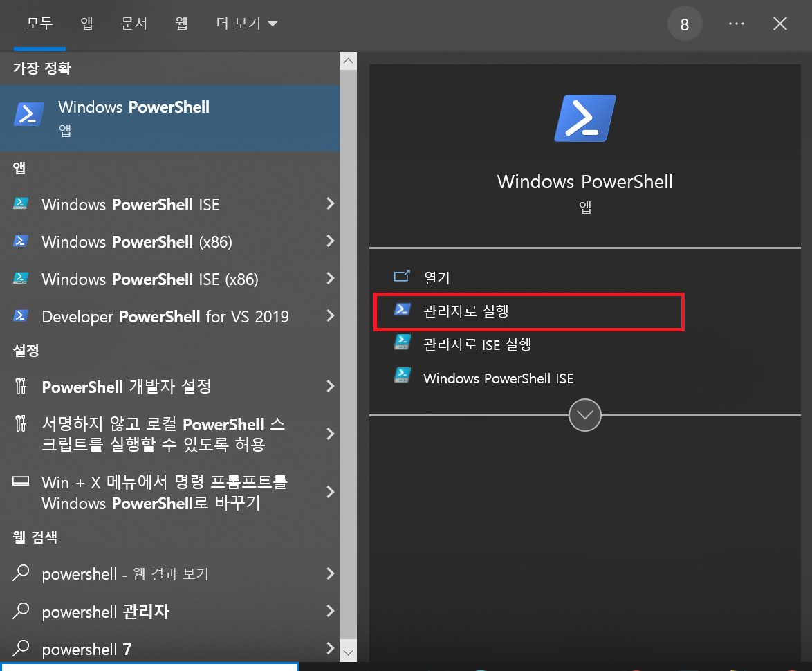Expand Developer PowerShell for VS 2019 arrow
This screenshot has width=812, height=671.
pos(331,315)
